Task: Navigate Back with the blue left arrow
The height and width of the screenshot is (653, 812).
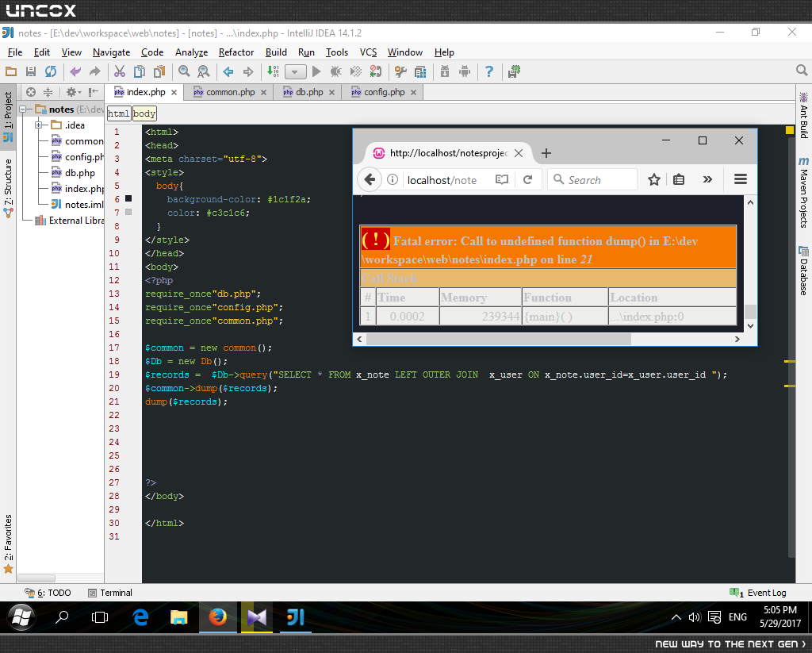Action: pyautogui.click(x=228, y=71)
